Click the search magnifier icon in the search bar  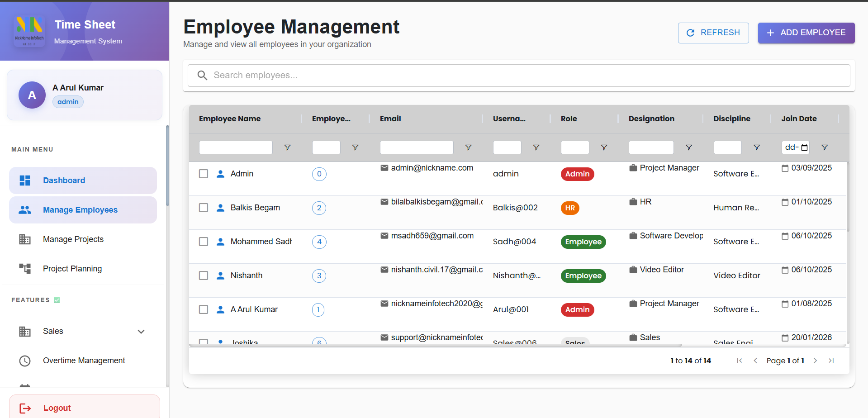pyautogui.click(x=202, y=75)
